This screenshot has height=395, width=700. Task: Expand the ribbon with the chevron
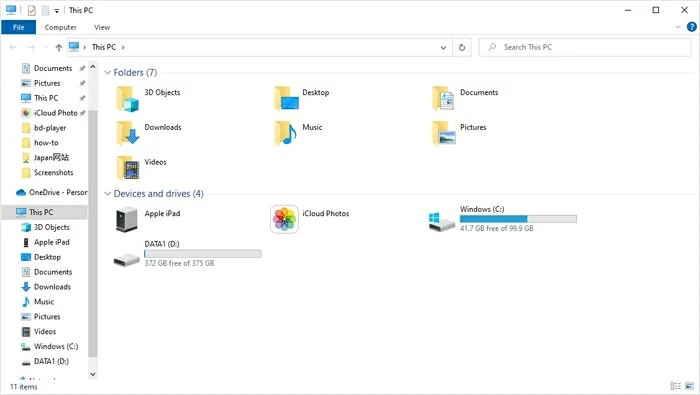pyautogui.click(x=678, y=27)
